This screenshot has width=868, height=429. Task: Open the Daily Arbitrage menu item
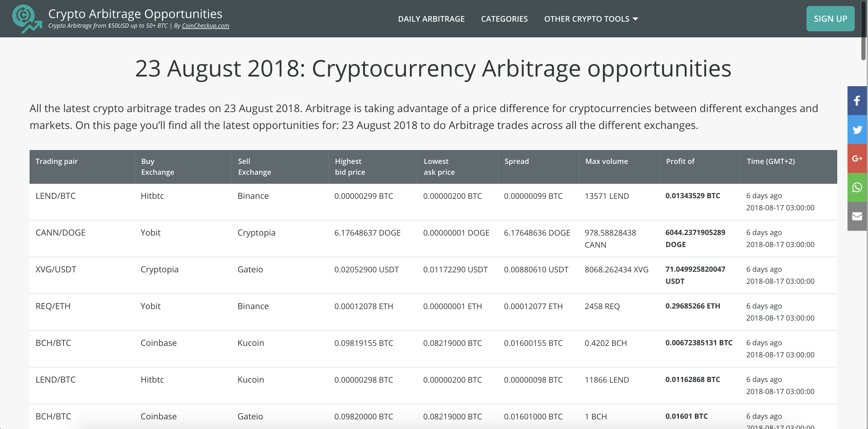432,19
